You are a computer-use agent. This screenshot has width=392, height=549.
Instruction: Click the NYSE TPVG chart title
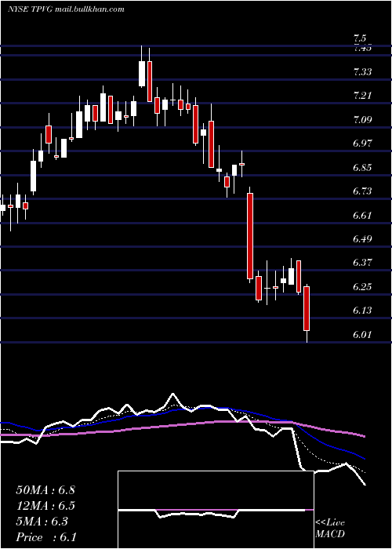coord(66,9)
